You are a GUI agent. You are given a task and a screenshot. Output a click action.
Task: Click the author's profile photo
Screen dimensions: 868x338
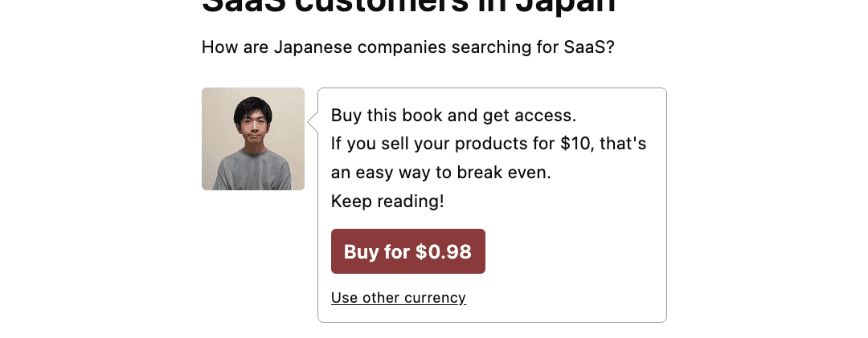point(253,139)
